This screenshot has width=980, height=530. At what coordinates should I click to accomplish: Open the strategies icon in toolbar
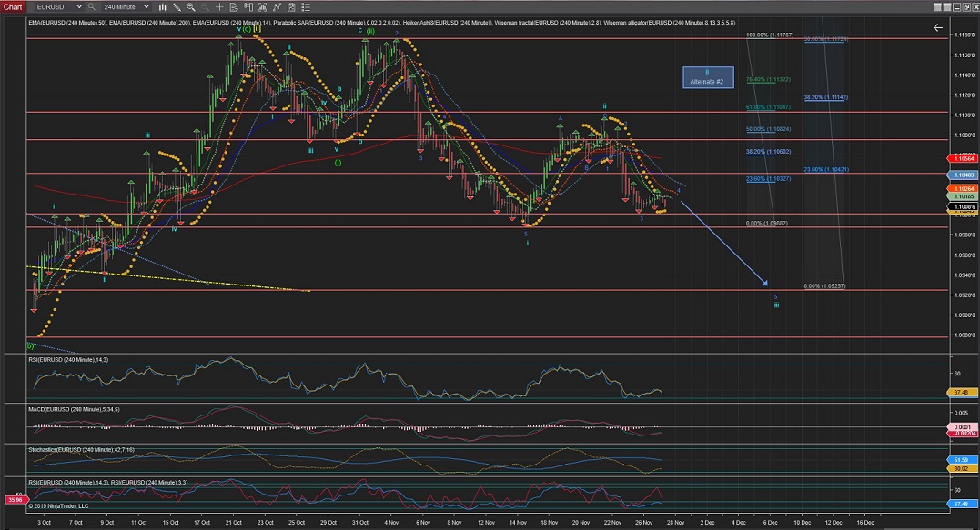[277, 6]
